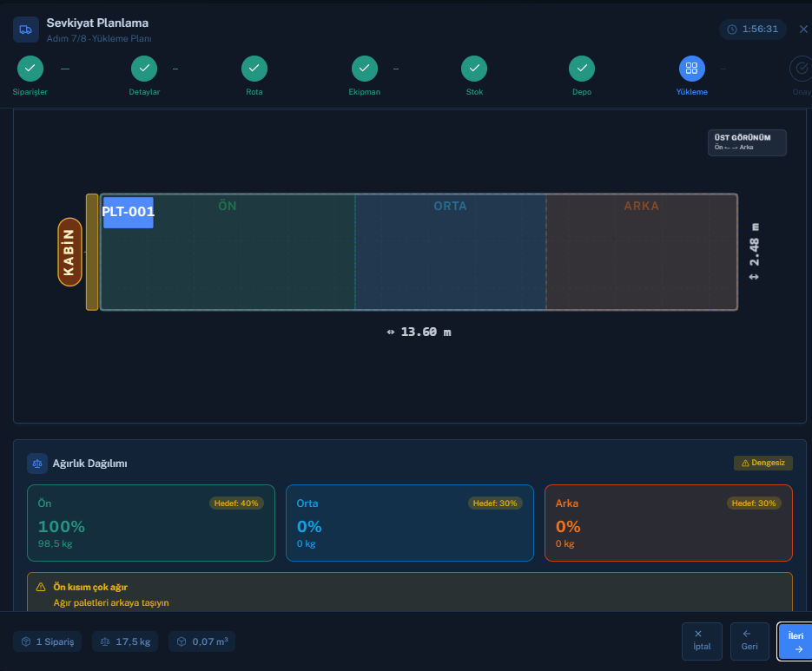
Task: Click the box icon in 1 Sipariş chip
Action: coord(26,641)
